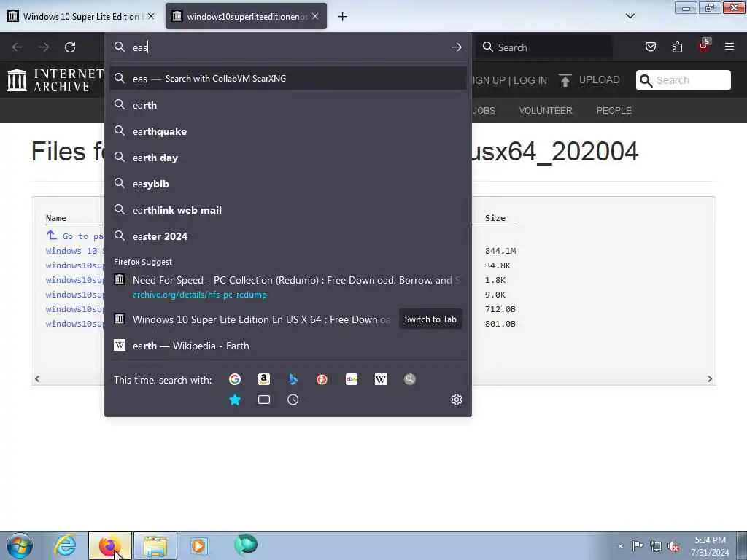Open the PEOPLE nav link
The width and height of the screenshot is (747, 560).
click(x=614, y=111)
